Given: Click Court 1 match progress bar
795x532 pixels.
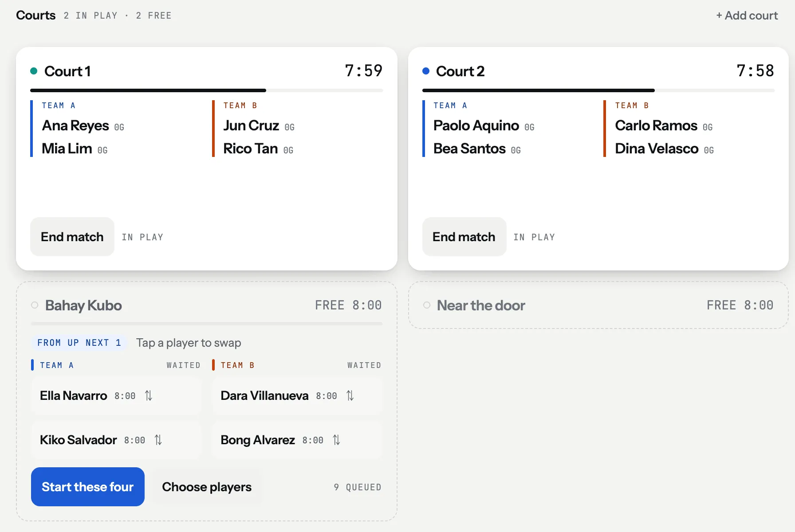Looking at the screenshot, I should coord(207,90).
